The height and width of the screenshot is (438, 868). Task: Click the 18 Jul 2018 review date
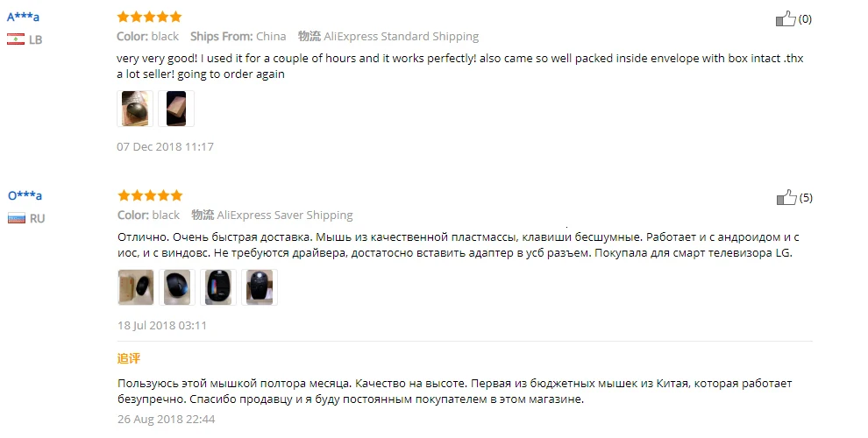pos(162,325)
